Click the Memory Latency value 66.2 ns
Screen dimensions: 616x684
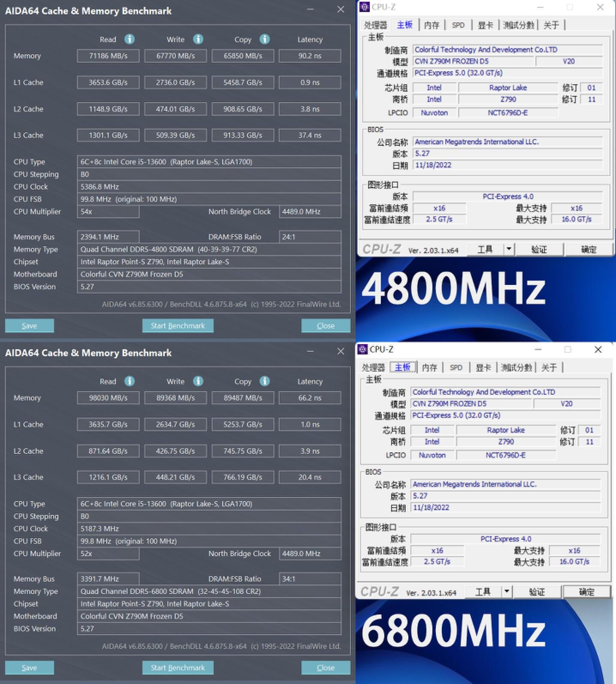(x=310, y=398)
